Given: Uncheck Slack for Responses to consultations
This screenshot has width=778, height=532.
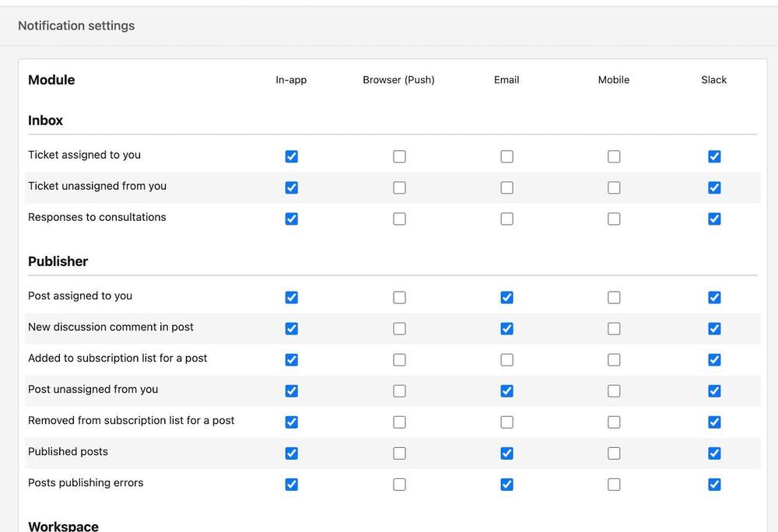Looking at the screenshot, I should (714, 219).
